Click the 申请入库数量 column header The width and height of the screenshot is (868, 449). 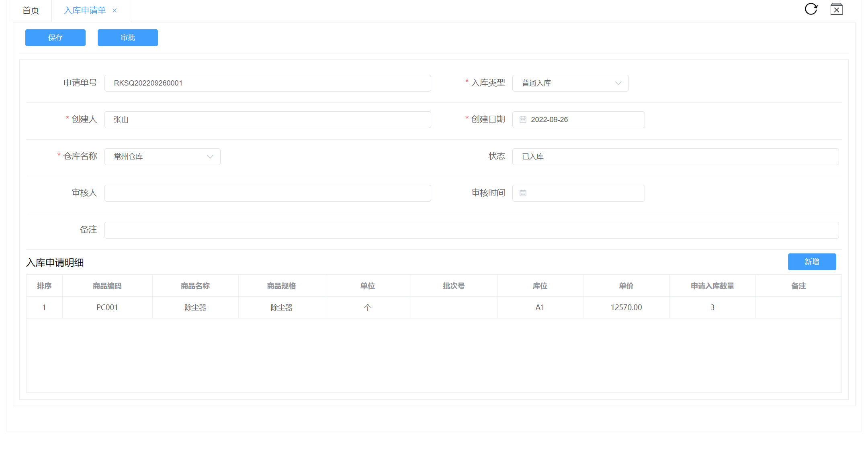coord(712,286)
